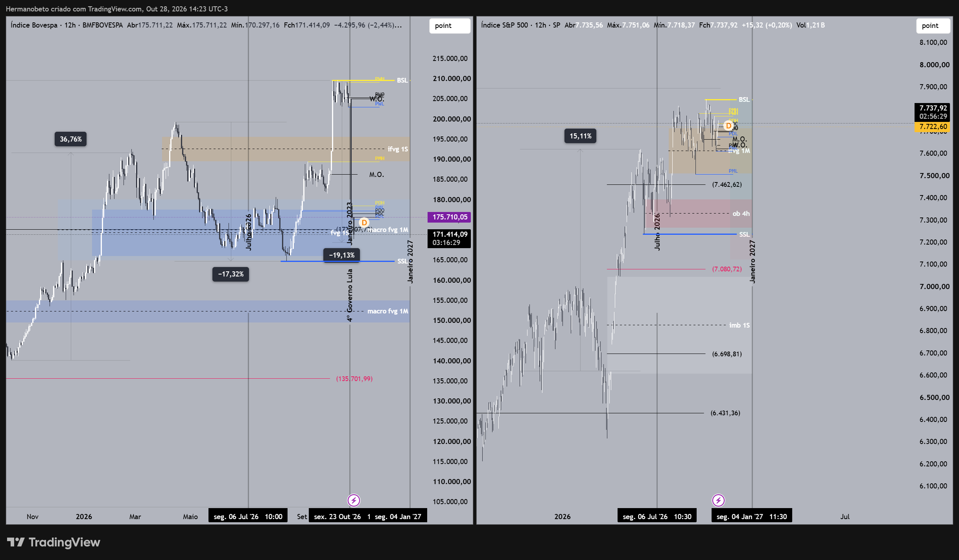
Task: Select the lower macro fvg 1M label near 150.000
Action: [387, 311]
